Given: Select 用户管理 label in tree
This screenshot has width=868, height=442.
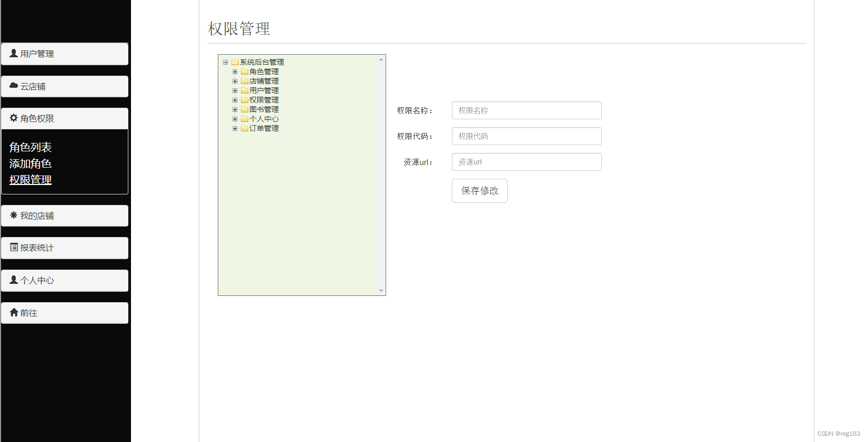Looking at the screenshot, I should click(x=264, y=90).
